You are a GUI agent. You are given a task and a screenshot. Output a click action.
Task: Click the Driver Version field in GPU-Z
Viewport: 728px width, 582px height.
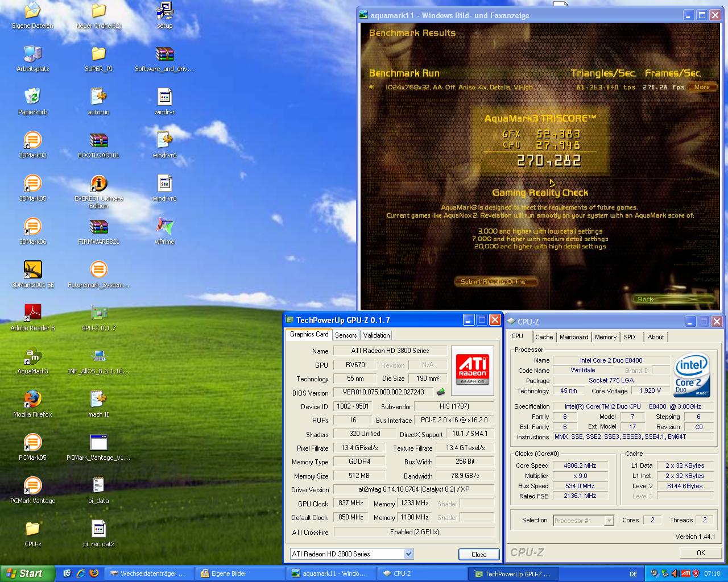(413, 489)
